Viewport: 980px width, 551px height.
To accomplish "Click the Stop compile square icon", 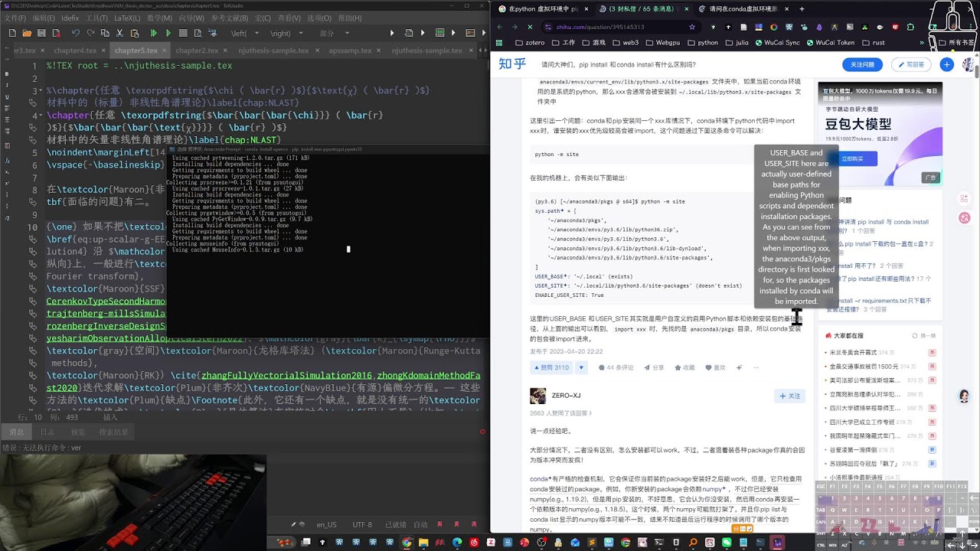I will tap(182, 33).
